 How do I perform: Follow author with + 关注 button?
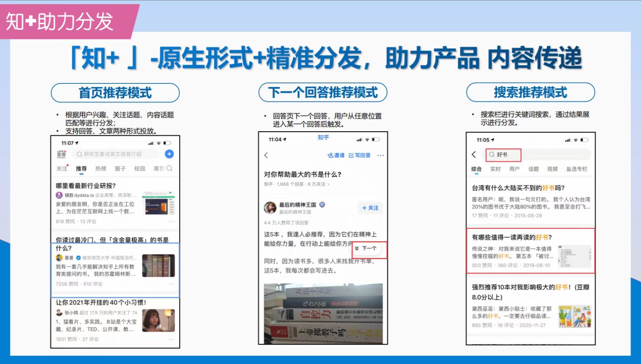(370, 208)
